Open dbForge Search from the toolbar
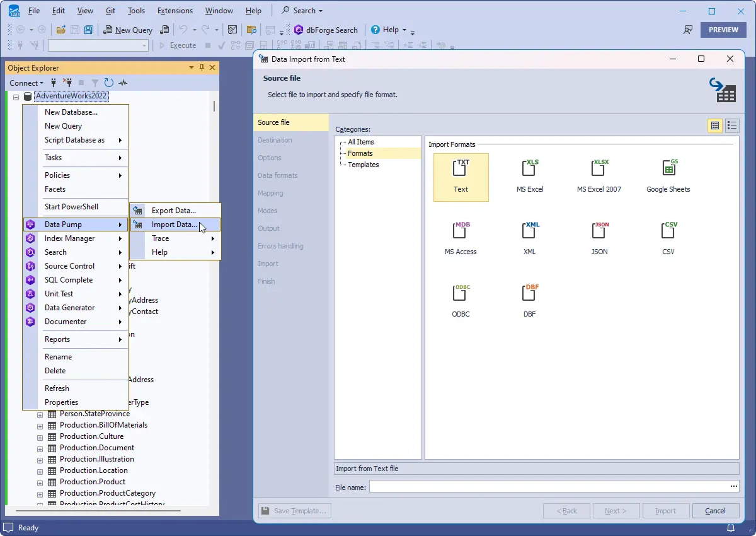Image resolution: width=756 pixels, height=536 pixels. click(x=327, y=30)
